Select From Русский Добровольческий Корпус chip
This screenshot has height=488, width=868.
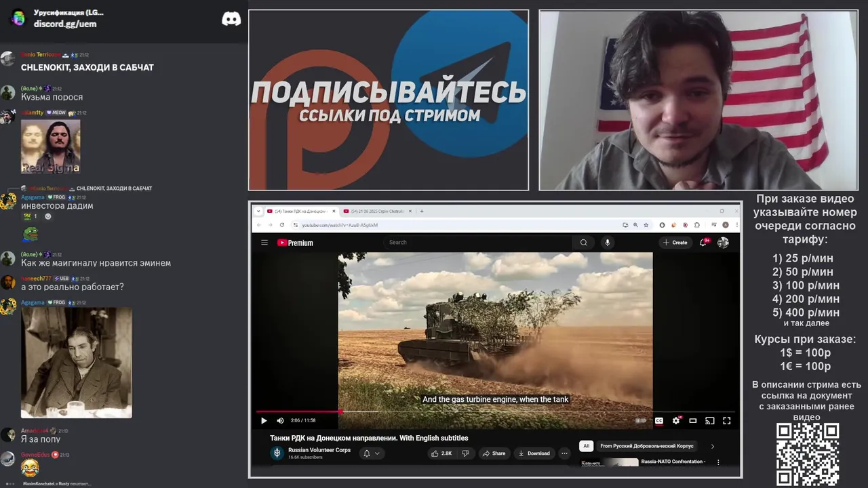(x=647, y=446)
